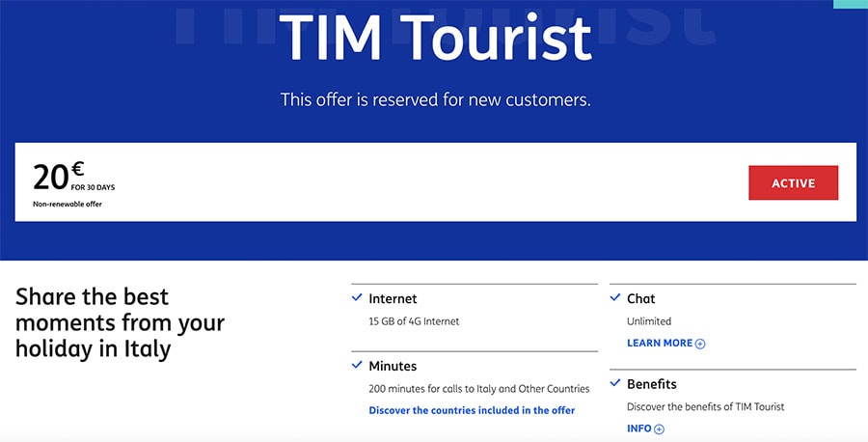
Task: Click the teal tab at top-right corner
Action: [851, 4]
